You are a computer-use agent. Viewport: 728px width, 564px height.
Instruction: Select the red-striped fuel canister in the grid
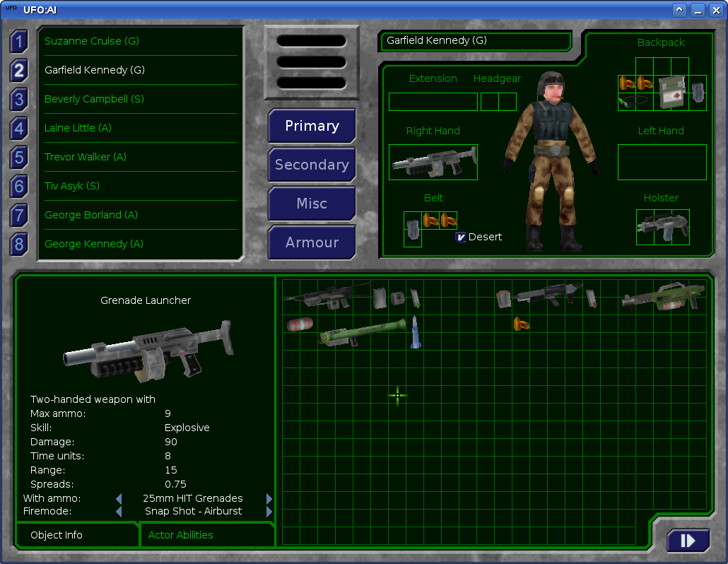click(300, 324)
